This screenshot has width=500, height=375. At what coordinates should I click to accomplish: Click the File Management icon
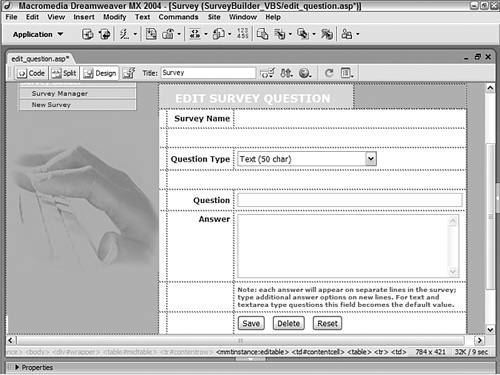click(x=286, y=73)
